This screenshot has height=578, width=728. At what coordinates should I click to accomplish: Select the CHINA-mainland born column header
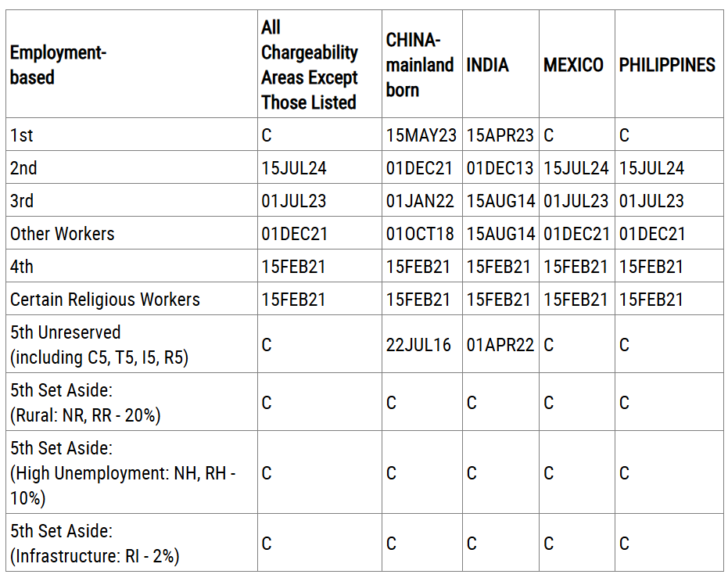pos(420,65)
